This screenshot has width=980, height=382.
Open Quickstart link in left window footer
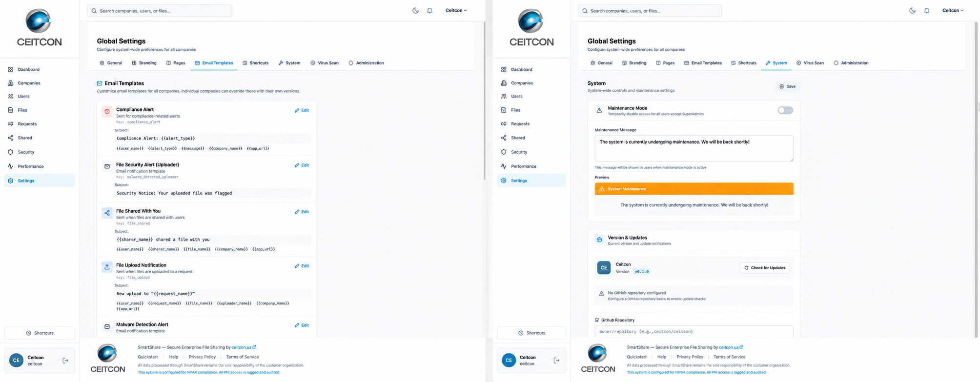(x=147, y=357)
